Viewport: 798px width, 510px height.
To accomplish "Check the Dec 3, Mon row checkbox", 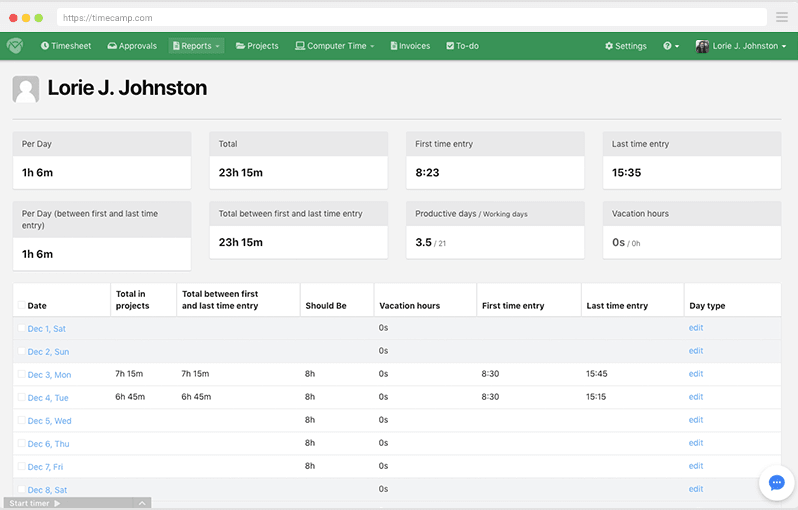I will pos(22,374).
